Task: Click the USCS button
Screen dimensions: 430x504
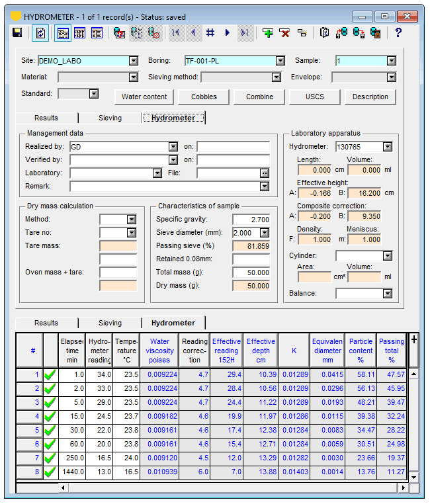Action: point(315,97)
